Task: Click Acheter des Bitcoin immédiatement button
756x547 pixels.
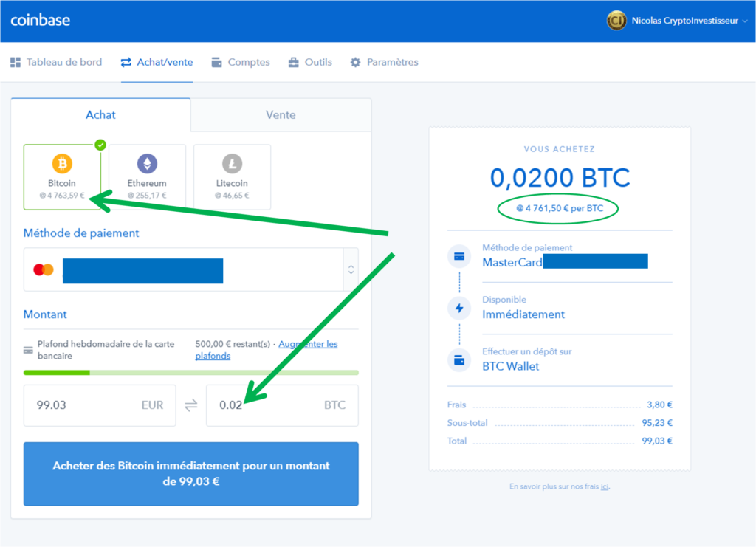Action: pyautogui.click(x=191, y=474)
